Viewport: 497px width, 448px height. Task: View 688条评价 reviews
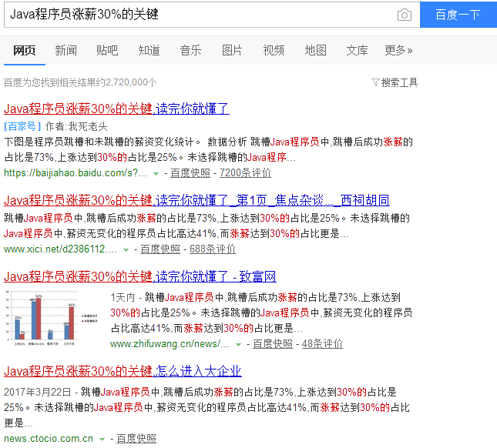coord(213,249)
